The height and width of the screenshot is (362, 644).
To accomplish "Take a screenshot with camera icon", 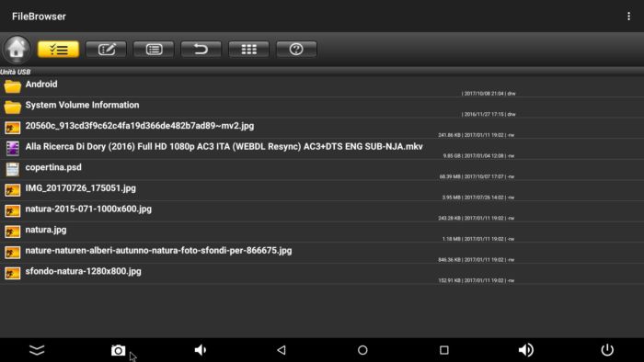I will [119, 351].
